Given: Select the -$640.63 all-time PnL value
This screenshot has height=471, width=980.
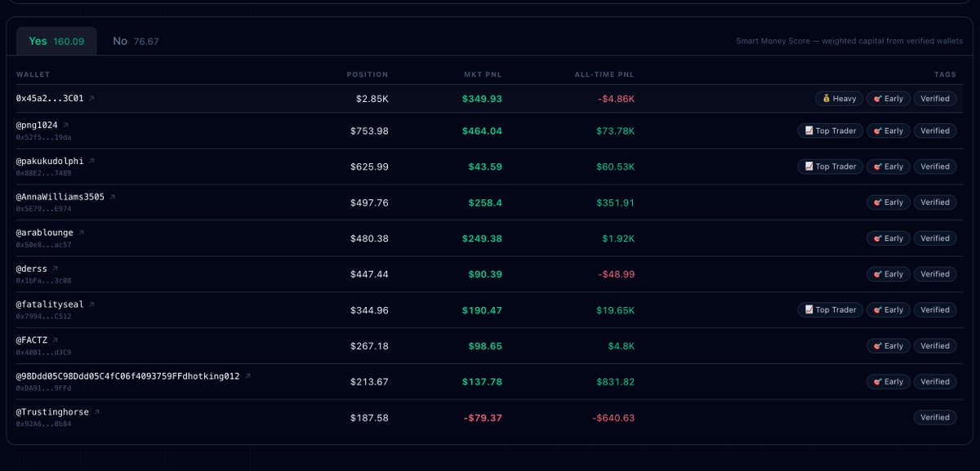Looking at the screenshot, I should [612, 417].
